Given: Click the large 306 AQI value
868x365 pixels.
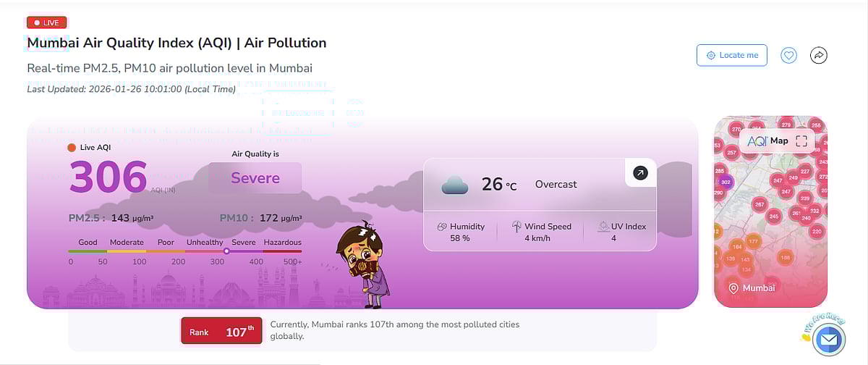Looking at the screenshot, I should coord(109,177).
